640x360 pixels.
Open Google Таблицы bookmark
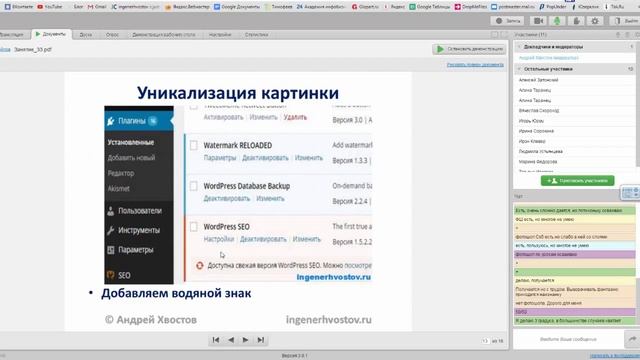tap(430, 7)
